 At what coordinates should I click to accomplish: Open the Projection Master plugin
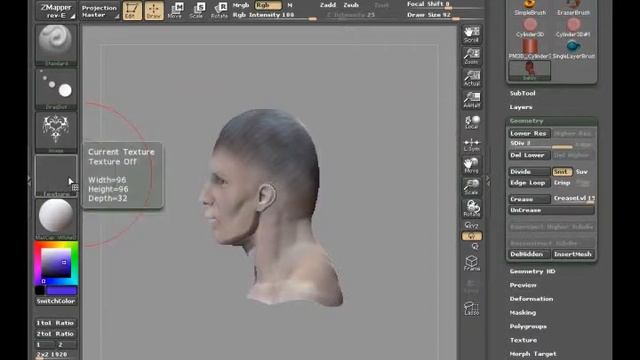point(99,11)
